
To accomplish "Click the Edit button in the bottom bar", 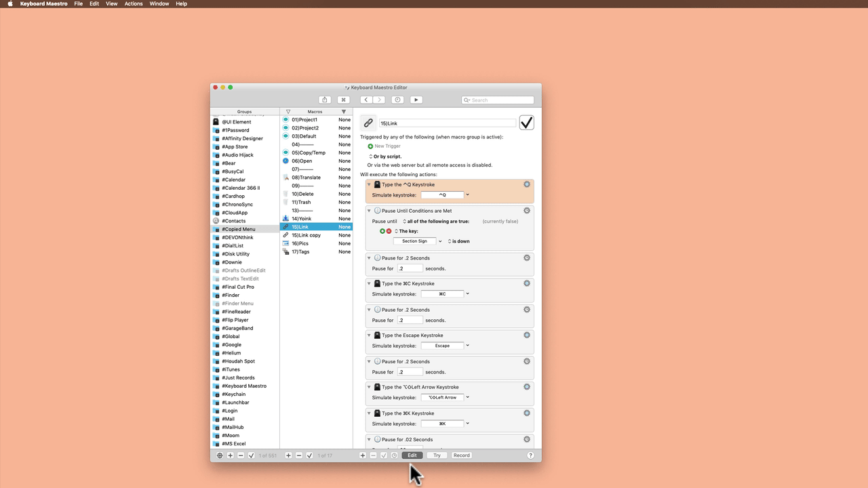I will [412, 455].
